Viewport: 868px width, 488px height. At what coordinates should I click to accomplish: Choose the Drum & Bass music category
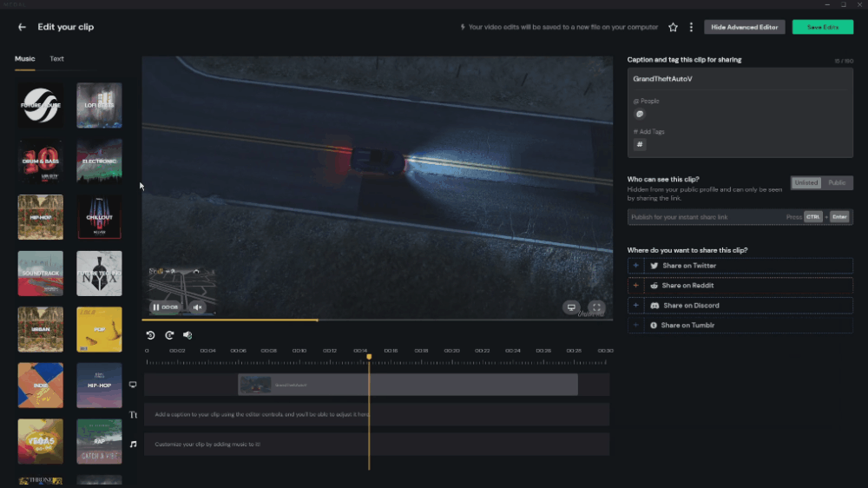point(41,162)
